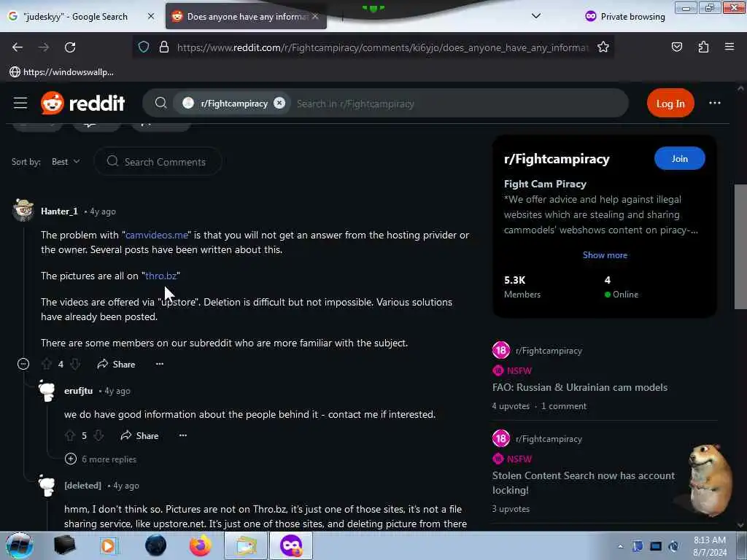Open more options on erufjtu's comment
747x560 pixels.
(183, 435)
